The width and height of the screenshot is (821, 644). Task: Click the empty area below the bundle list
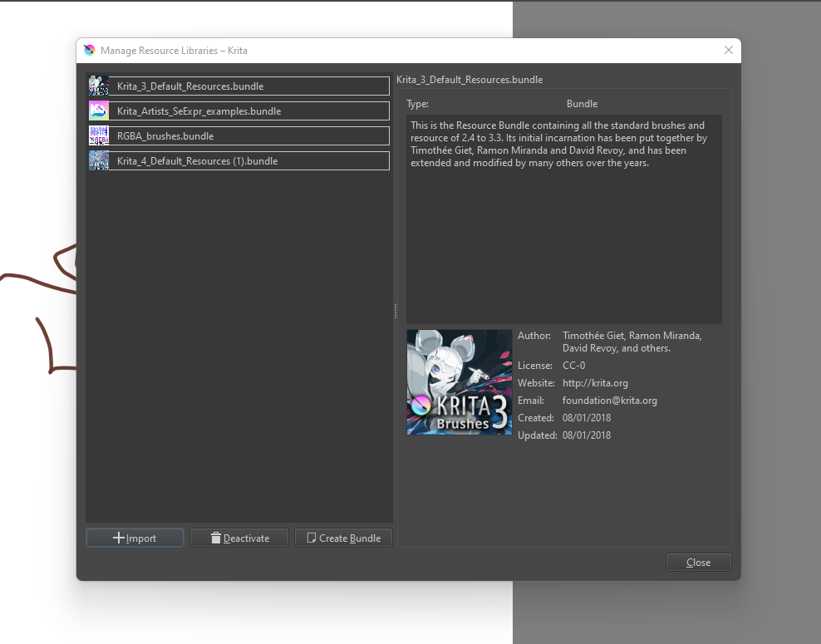tap(238, 349)
